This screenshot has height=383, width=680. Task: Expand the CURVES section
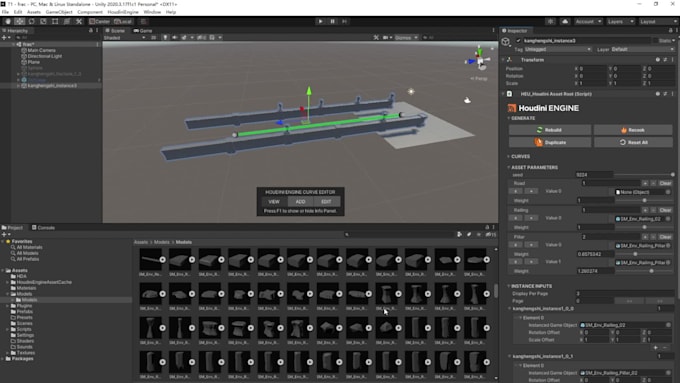(x=520, y=157)
